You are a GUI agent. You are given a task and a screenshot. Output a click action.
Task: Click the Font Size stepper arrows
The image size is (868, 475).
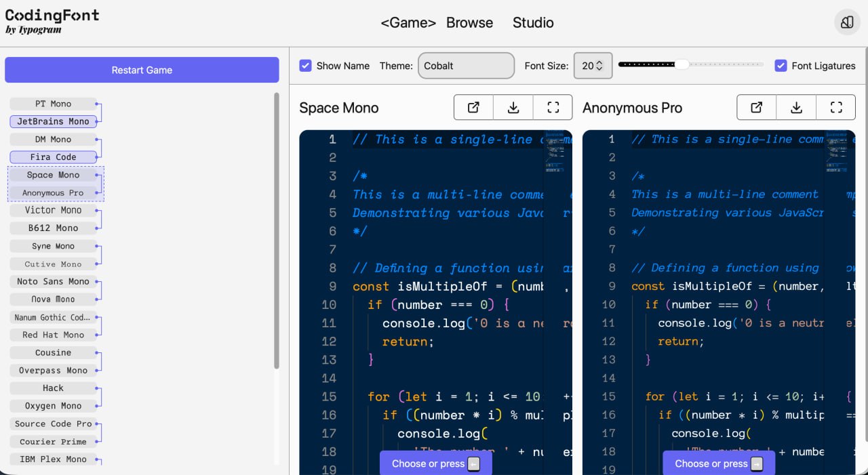click(599, 66)
